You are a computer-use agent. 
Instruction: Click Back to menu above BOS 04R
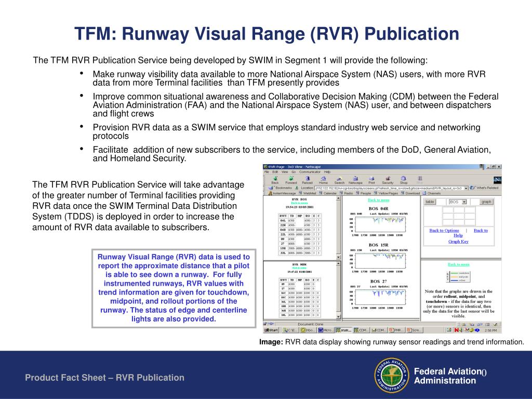tap(379, 200)
